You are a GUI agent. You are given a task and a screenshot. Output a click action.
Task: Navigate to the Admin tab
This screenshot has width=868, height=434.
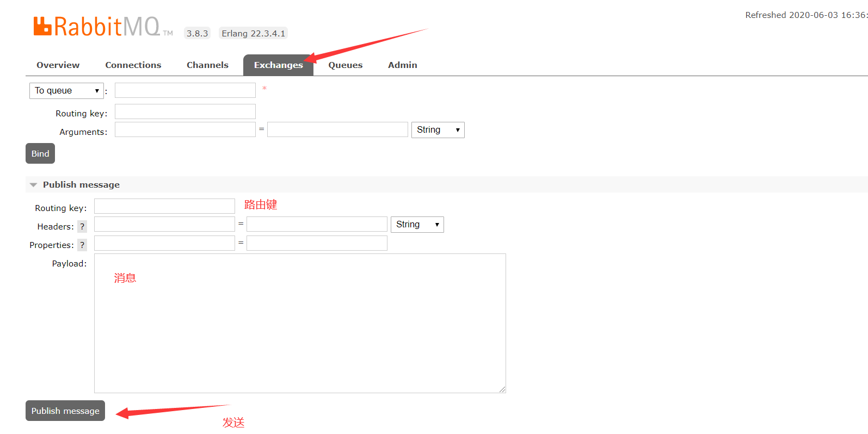[x=403, y=65]
